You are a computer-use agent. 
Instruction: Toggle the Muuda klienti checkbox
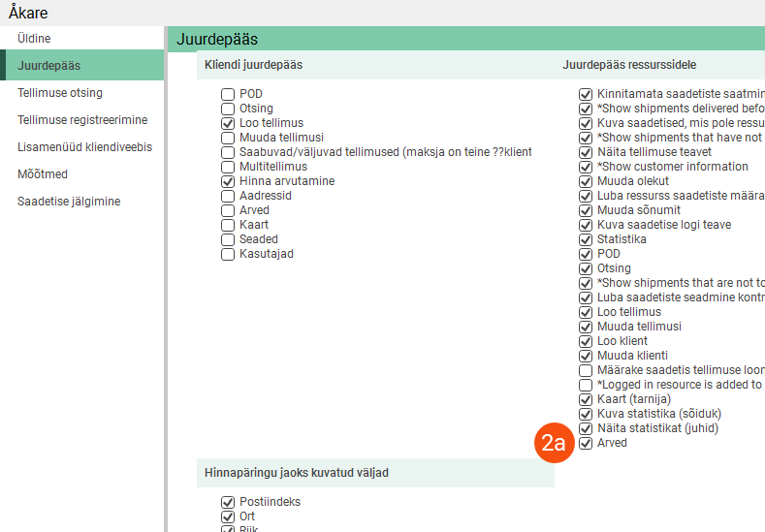click(x=586, y=356)
